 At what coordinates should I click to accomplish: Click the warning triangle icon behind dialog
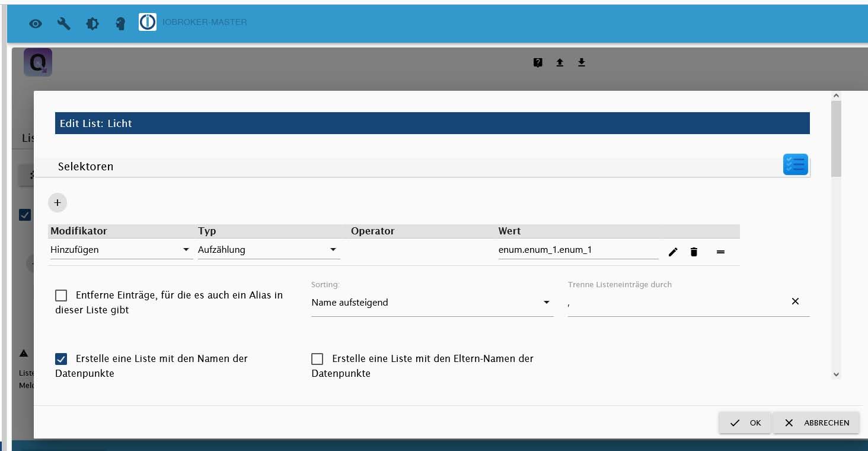[x=24, y=354]
